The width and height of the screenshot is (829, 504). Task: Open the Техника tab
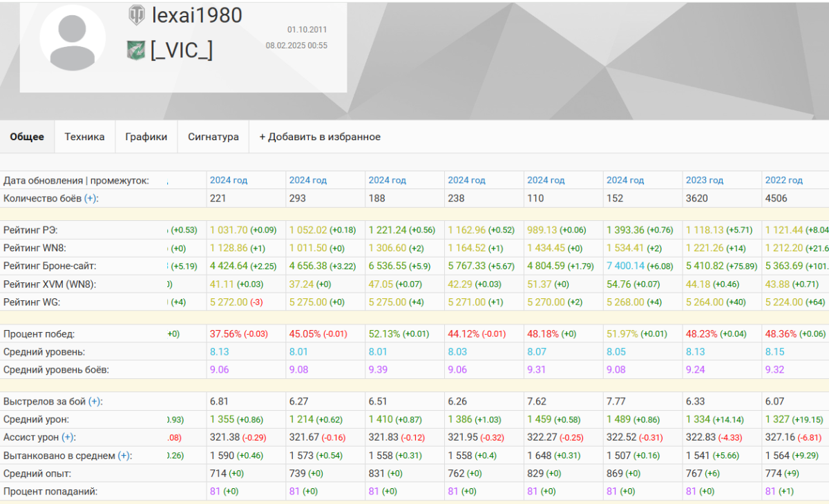(x=85, y=137)
